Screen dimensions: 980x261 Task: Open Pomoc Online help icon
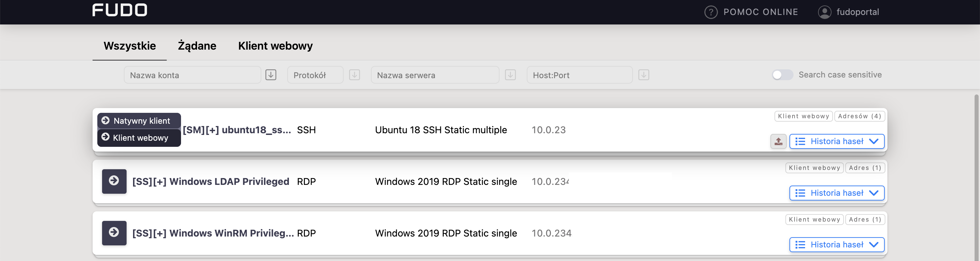click(710, 12)
